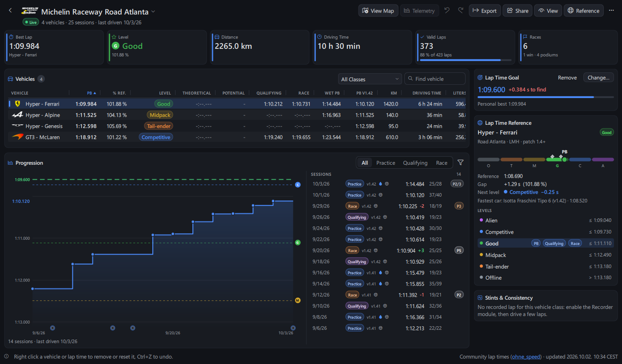622x364 pixels.
Task: Click the rain drop icon on the 9/8/26 session
Action: click(x=380, y=317)
